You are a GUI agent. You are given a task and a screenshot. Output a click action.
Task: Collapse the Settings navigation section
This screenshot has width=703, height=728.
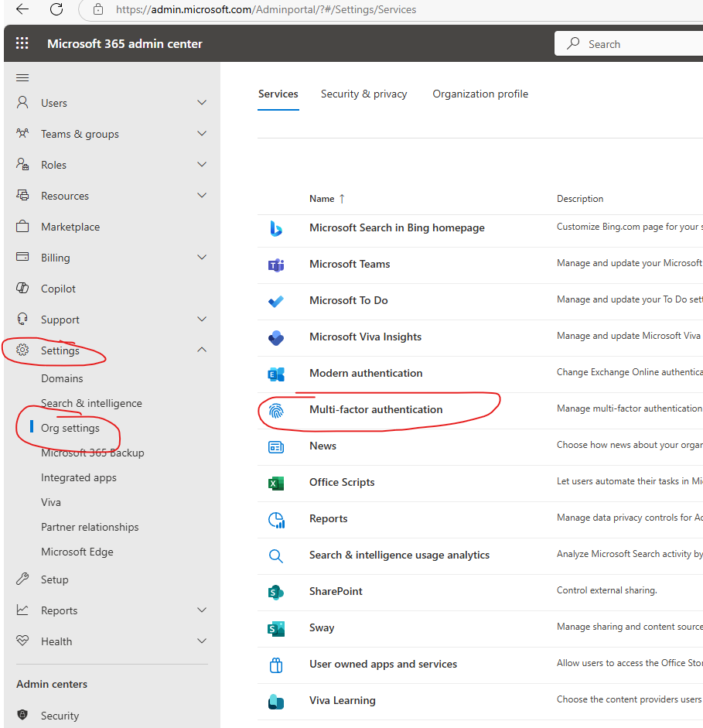click(62, 350)
